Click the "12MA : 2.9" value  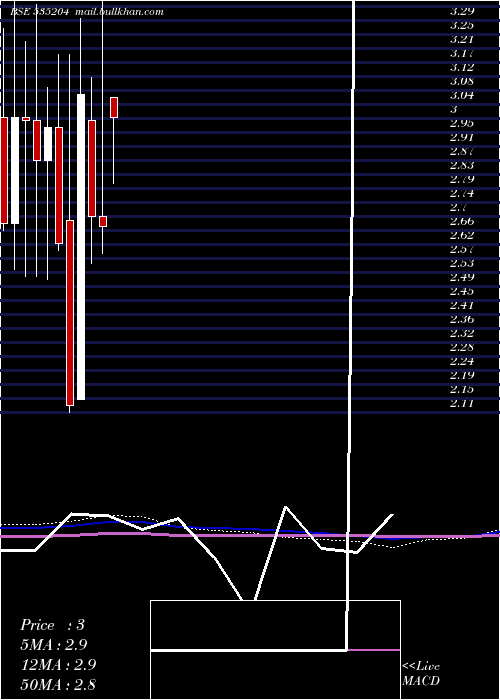point(58,664)
